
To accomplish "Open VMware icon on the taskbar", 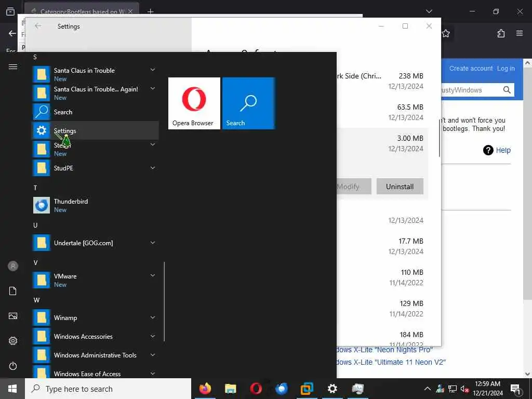I will 307,389.
